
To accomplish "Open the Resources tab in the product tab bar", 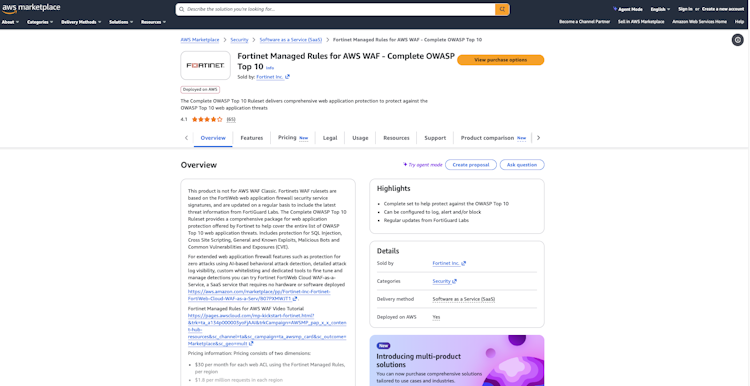I will 396,138.
